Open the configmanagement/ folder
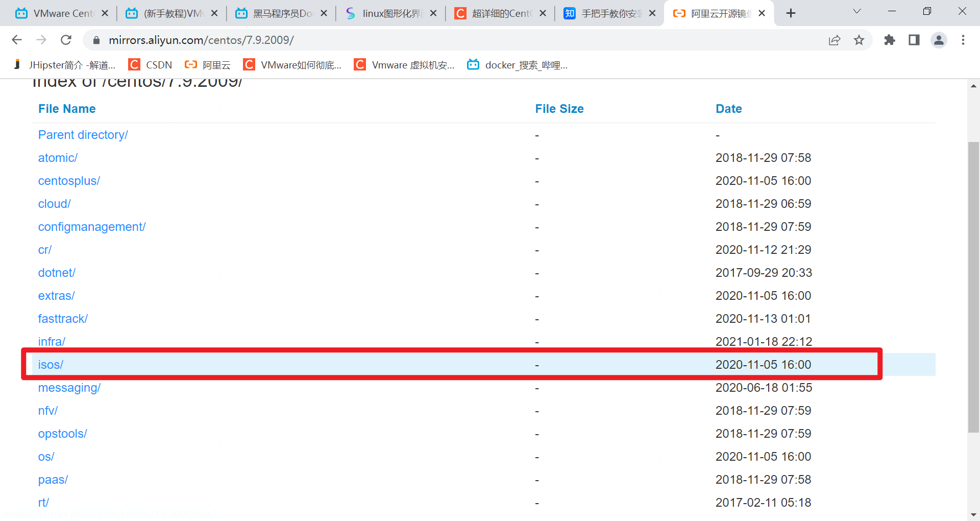This screenshot has height=521, width=980. [92, 227]
